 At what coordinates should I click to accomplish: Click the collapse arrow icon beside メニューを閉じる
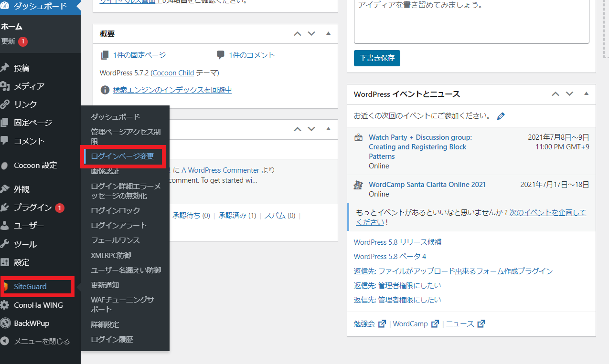coord(5,341)
